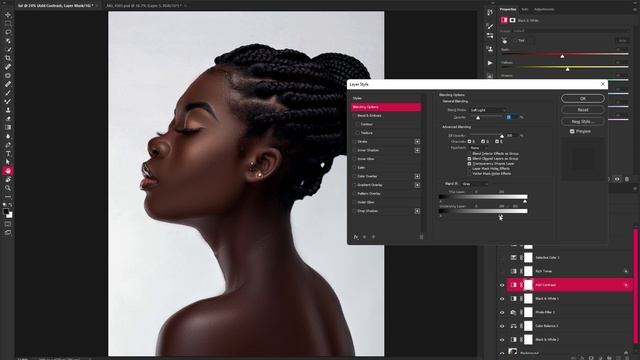
Task: Click the Color Balance 1 adjustment icon
Action: click(x=513, y=326)
